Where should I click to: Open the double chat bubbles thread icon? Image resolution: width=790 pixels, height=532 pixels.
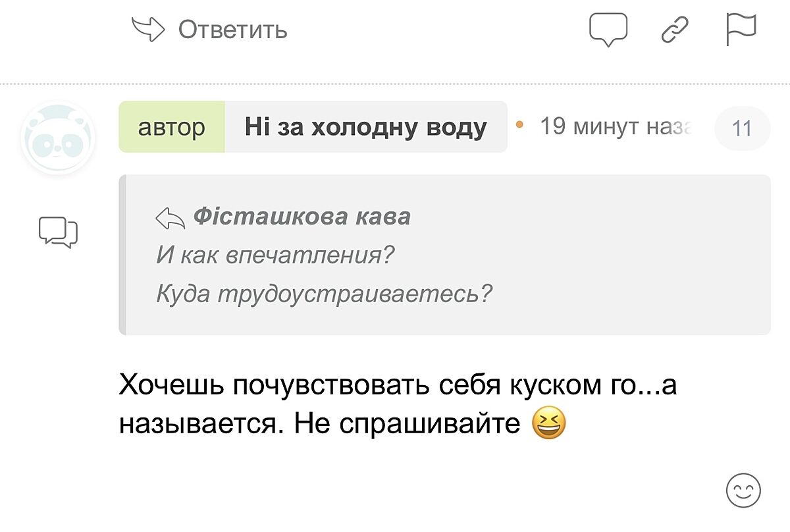(x=58, y=232)
